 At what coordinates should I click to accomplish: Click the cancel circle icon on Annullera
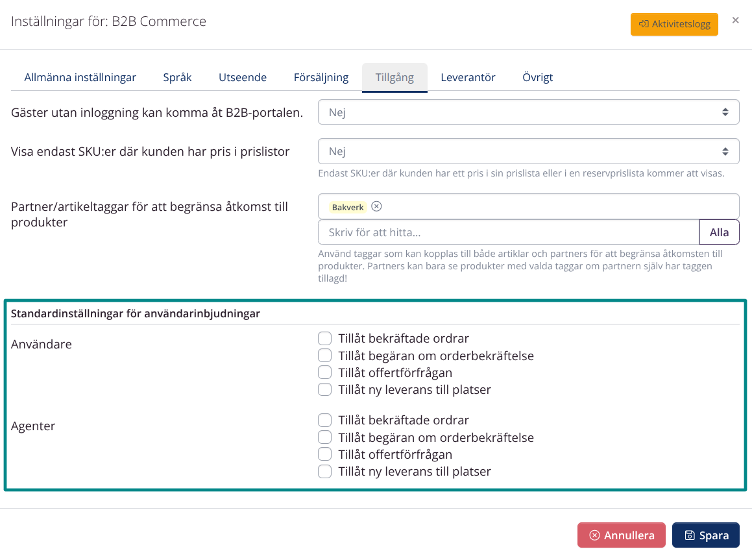tap(594, 535)
